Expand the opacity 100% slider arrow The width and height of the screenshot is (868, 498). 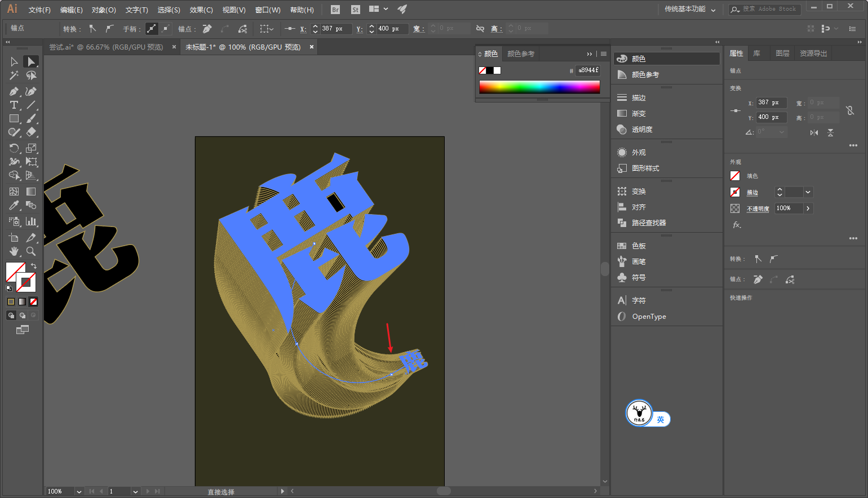(808, 208)
